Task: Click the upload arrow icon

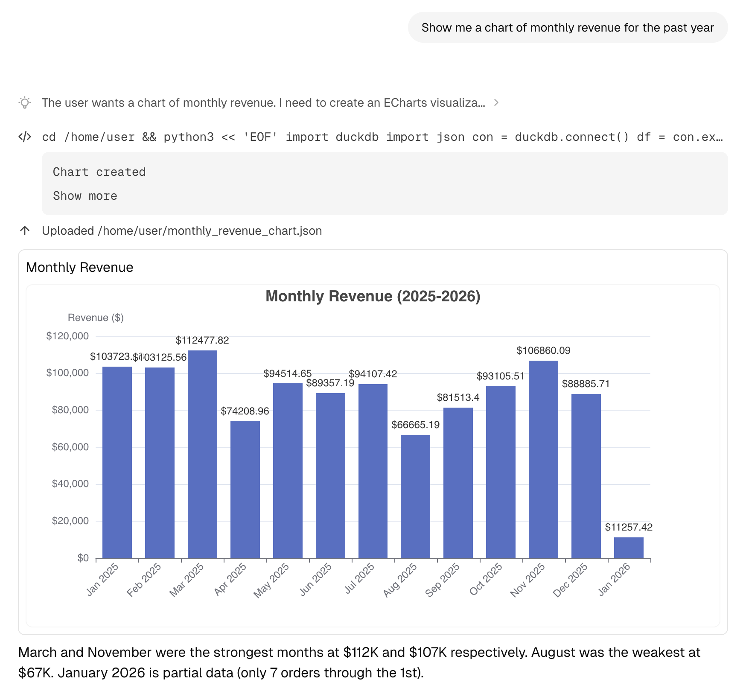Action: 26,230
